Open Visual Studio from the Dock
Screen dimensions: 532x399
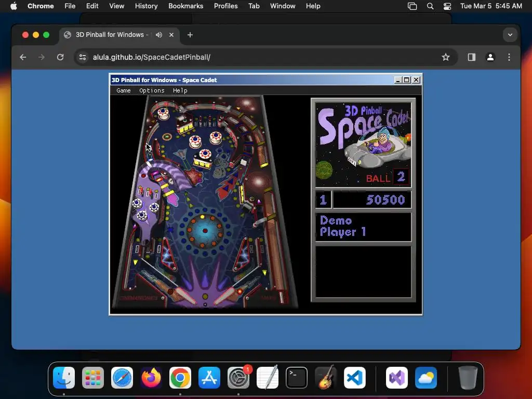[x=396, y=378]
